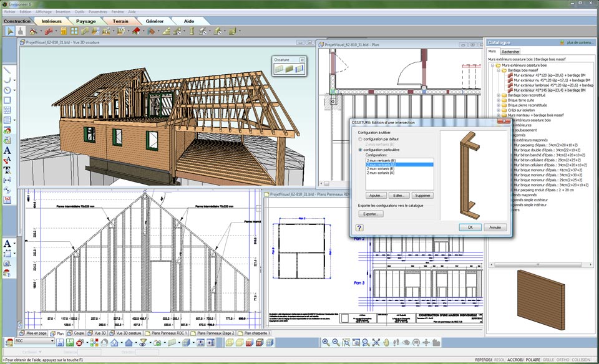Image resolution: width=599 pixels, height=364 pixels.
Task: Click the large text 'A' tool
Action: [7, 150]
